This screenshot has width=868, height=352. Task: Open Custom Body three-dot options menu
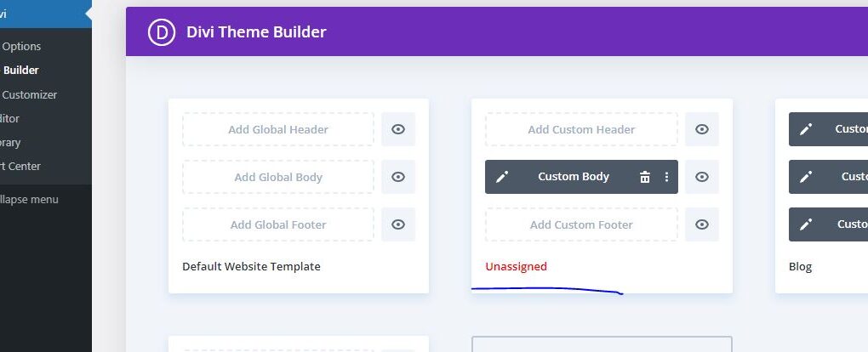coord(666,177)
